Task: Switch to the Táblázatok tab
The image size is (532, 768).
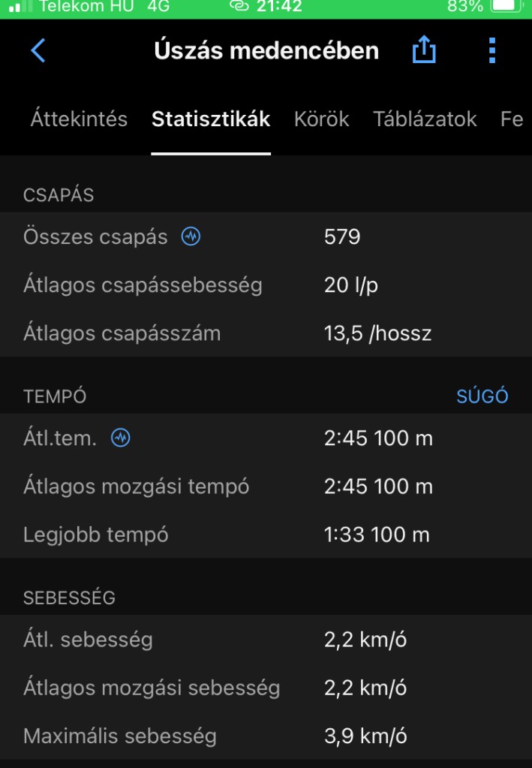Action: [x=425, y=119]
